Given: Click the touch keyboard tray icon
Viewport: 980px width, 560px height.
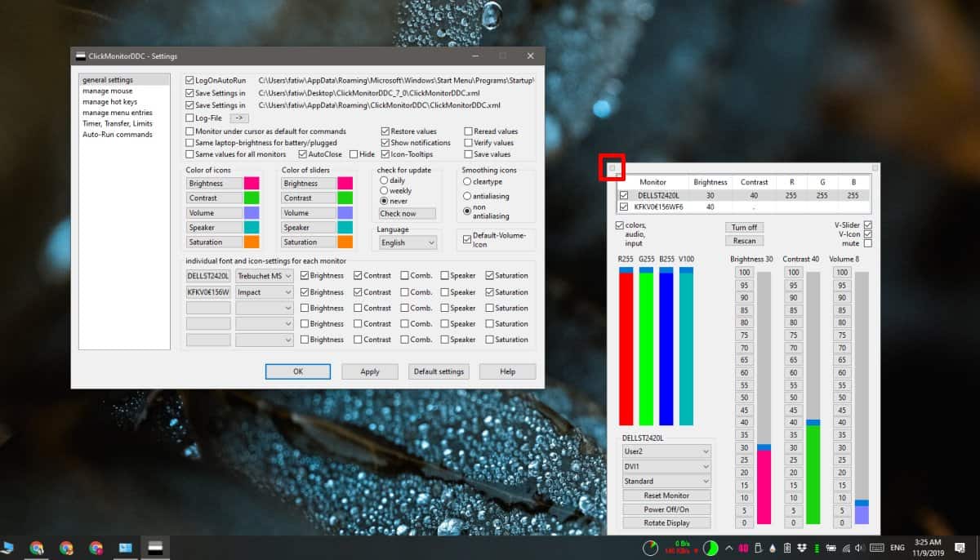Looking at the screenshot, I should [877, 547].
